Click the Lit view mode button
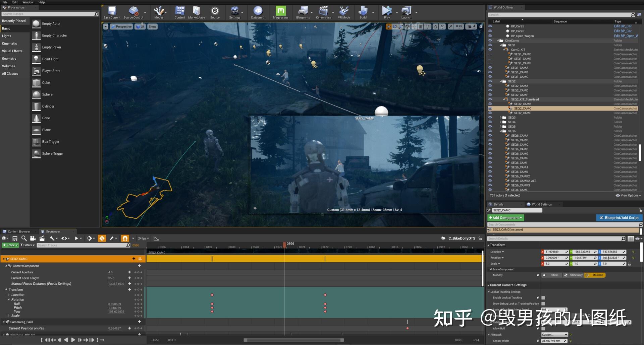644x345 pixels. [x=140, y=26]
